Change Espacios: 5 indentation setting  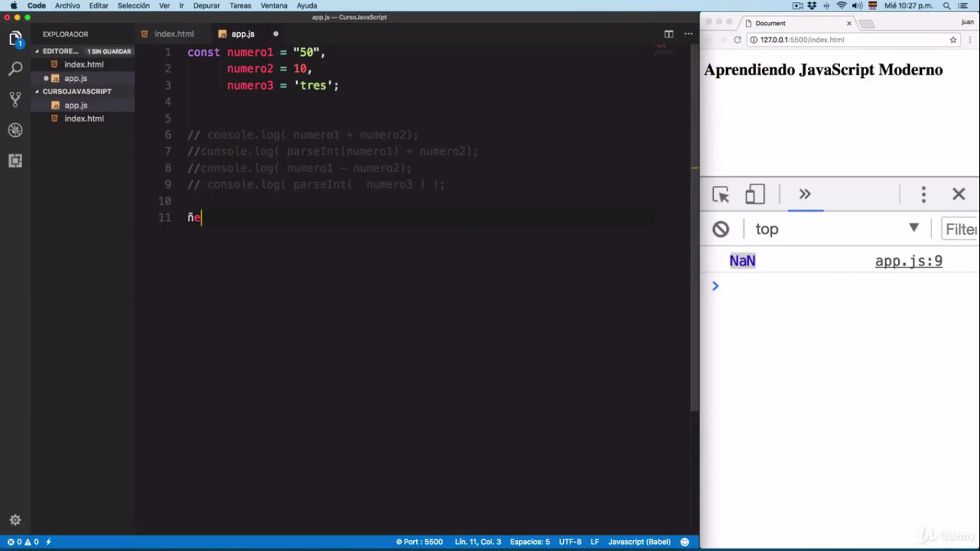point(529,542)
